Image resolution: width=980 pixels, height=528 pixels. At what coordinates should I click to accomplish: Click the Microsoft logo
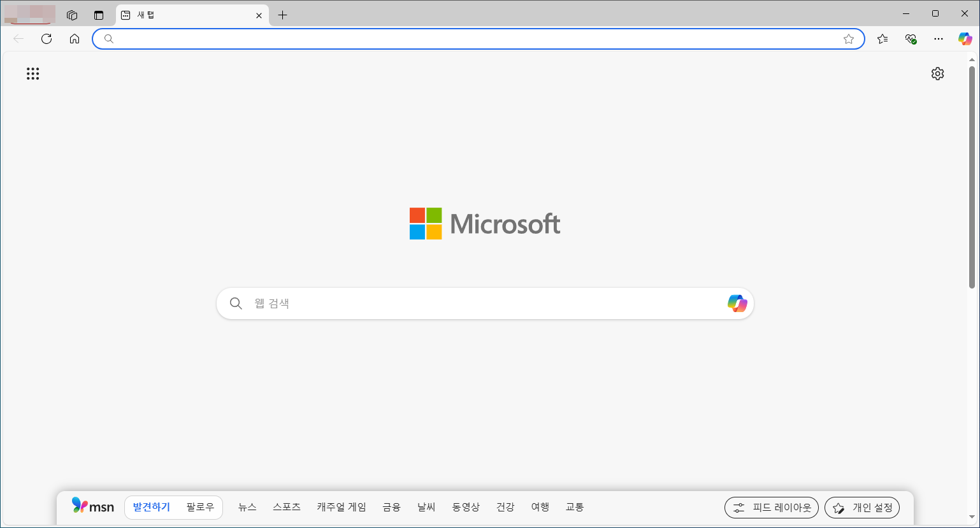tap(485, 224)
